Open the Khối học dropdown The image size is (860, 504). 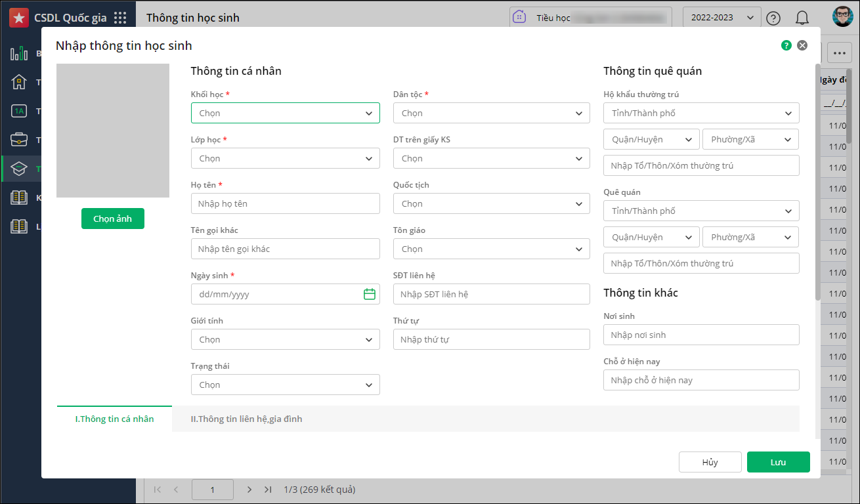[285, 113]
